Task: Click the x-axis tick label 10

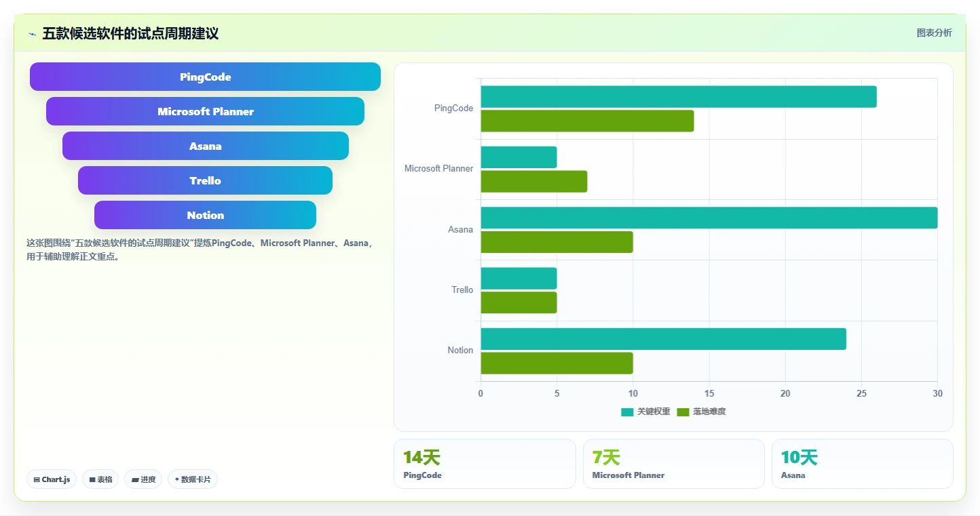Action: (x=633, y=393)
